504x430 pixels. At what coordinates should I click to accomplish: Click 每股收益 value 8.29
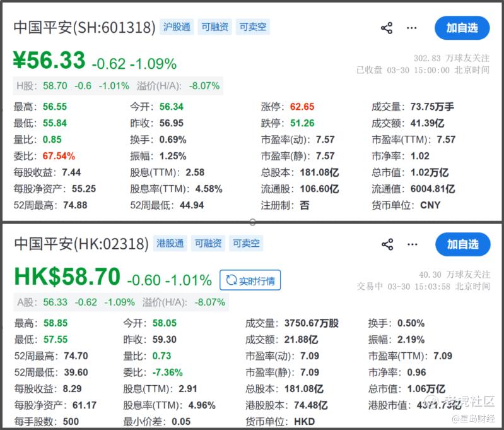[72, 389]
